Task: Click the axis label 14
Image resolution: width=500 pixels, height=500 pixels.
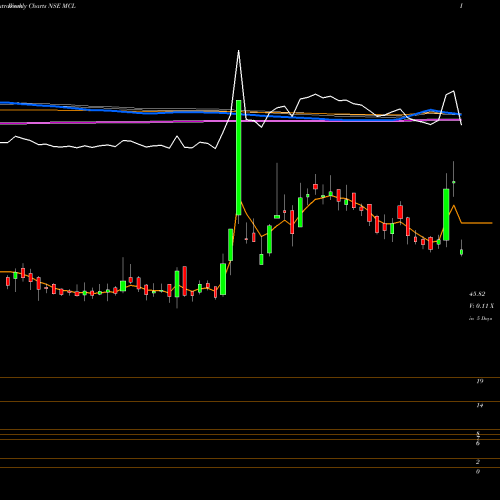Action: point(480,405)
